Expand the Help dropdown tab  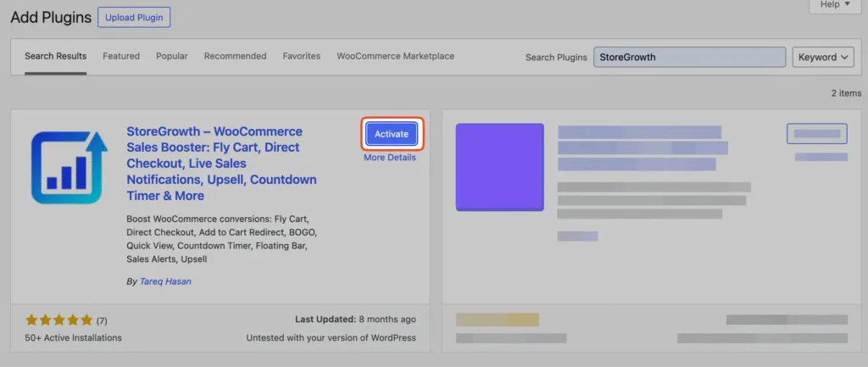pyautogui.click(x=835, y=5)
